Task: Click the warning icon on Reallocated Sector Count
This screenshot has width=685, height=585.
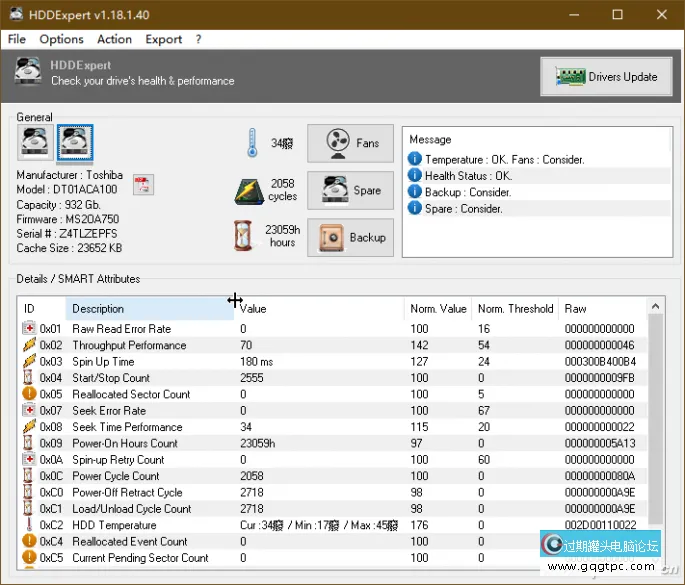Action: (29, 395)
